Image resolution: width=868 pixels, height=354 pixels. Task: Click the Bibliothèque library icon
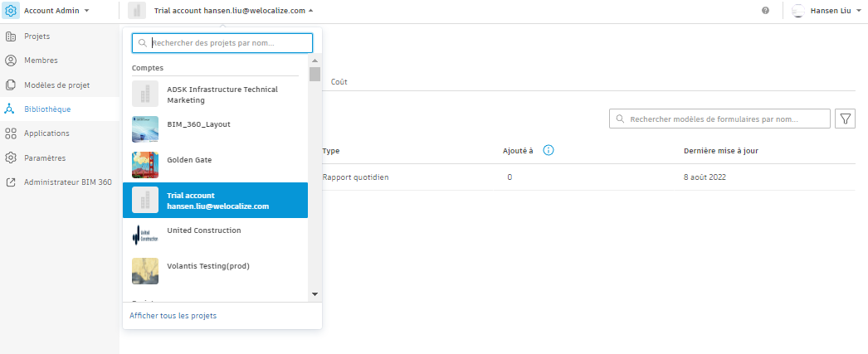(11, 109)
